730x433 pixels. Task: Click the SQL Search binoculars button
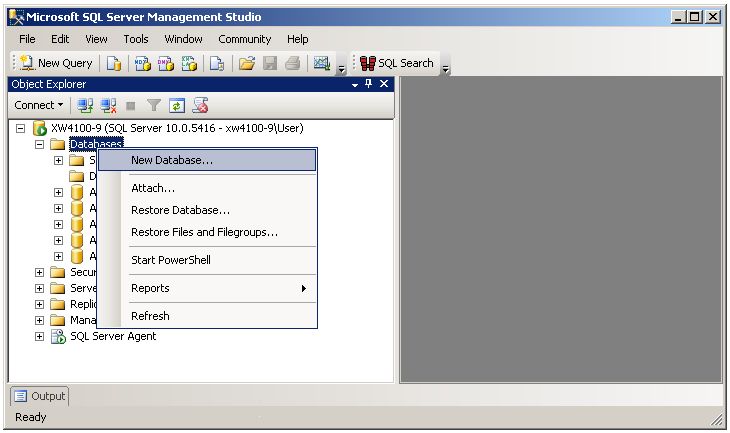tap(397, 63)
